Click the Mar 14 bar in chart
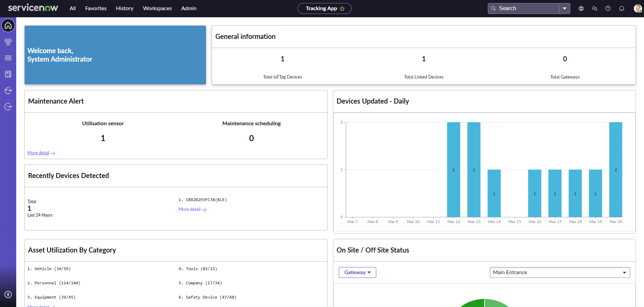The width and height of the screenshot is (644, 307). [494, 193]
